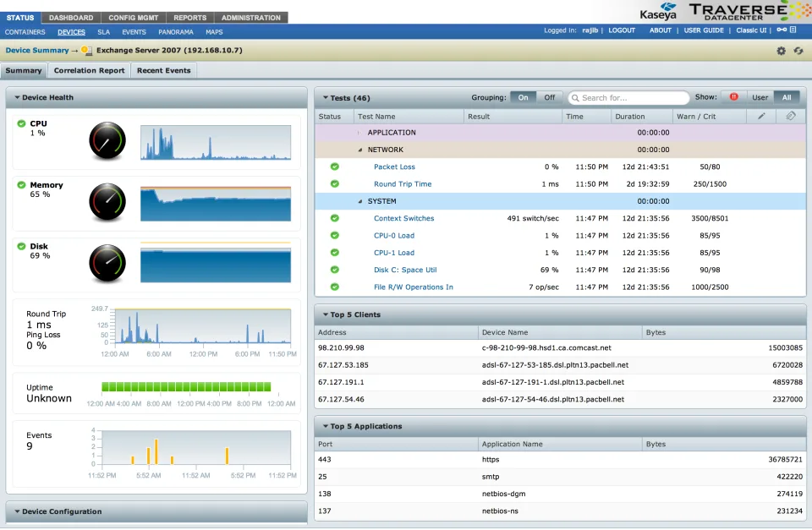The image size is (812, 530).
Task: Click the Uptime green bar timeline
Action: pos(186,386)
